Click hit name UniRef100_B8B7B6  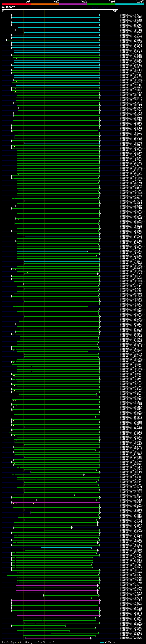pyautogui.click(x=131, y=60)
